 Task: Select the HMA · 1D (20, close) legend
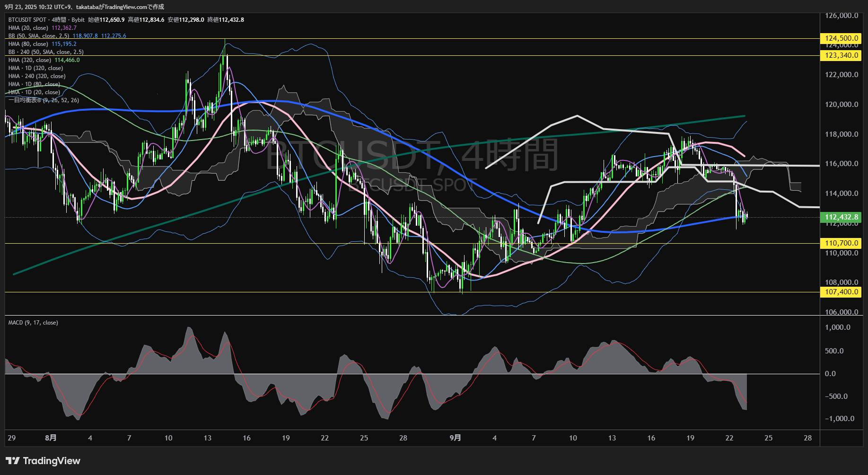coord(34,92)
